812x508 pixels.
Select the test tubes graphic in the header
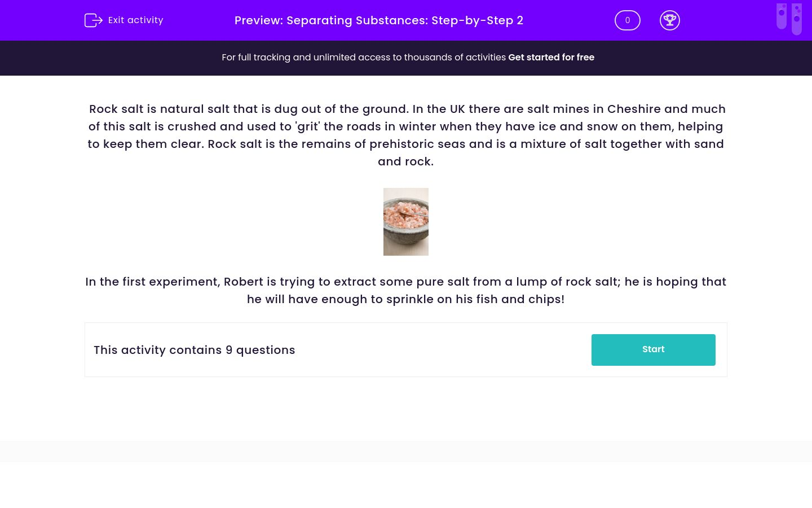click(789, 19)
